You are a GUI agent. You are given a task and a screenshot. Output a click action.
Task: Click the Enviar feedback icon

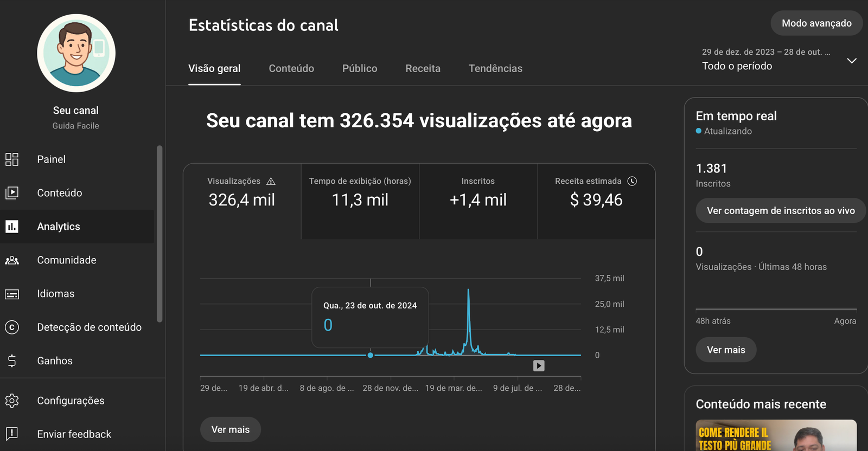[x=12, y=434]
